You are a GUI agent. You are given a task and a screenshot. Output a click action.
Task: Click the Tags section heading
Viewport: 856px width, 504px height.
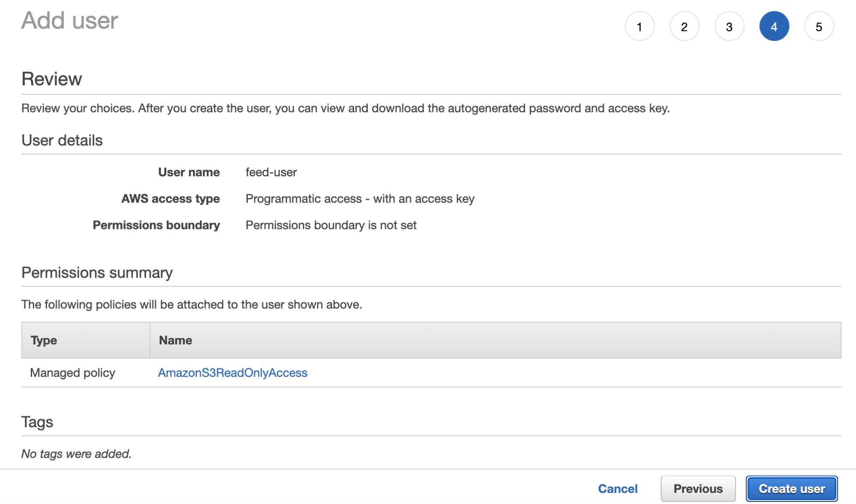point(37,422)
